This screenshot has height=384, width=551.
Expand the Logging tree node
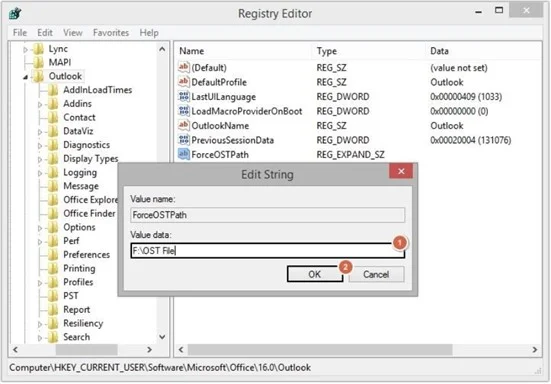tap(40, 173)
